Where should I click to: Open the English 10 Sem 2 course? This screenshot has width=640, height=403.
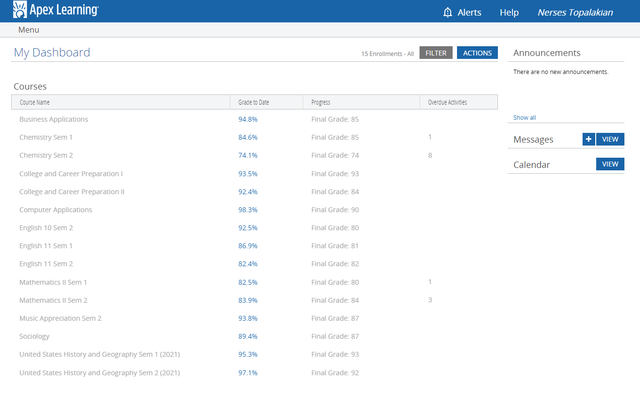(46, 227)
